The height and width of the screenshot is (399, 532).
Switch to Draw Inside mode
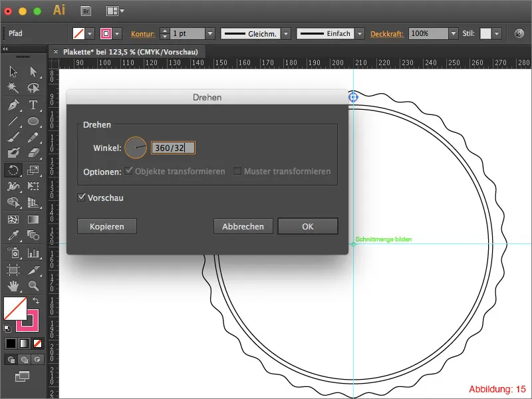37,359
